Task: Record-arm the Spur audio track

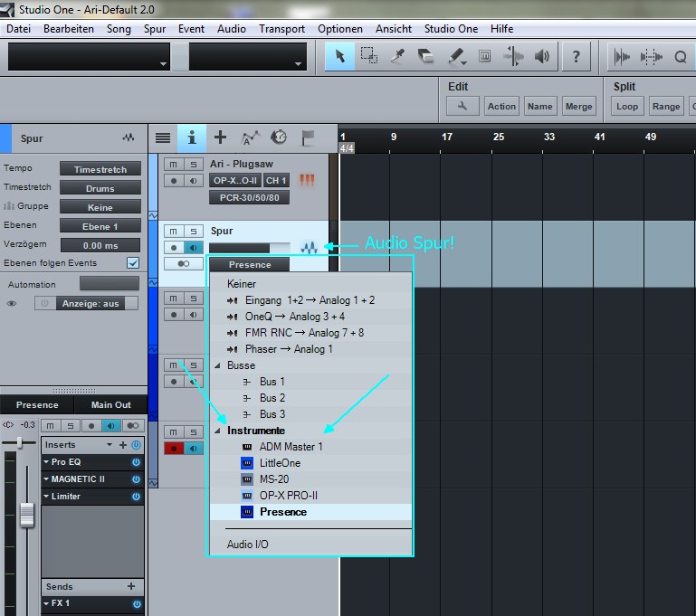Action: (174, 248)
